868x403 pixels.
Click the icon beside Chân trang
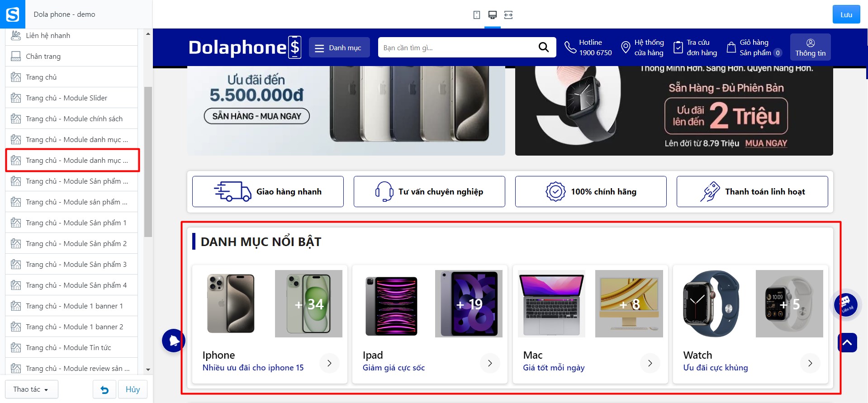click(x=16, y=56)
